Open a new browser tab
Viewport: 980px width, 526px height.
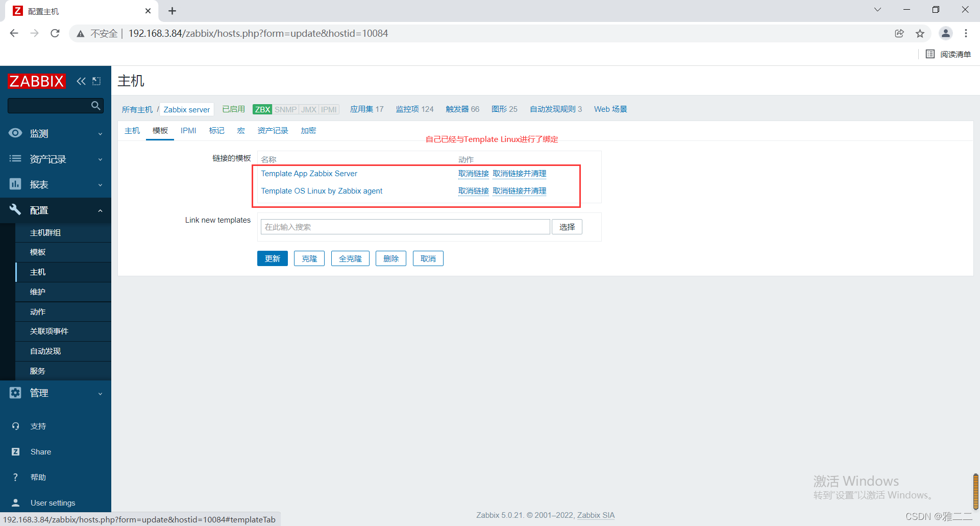tap(173, 11)
